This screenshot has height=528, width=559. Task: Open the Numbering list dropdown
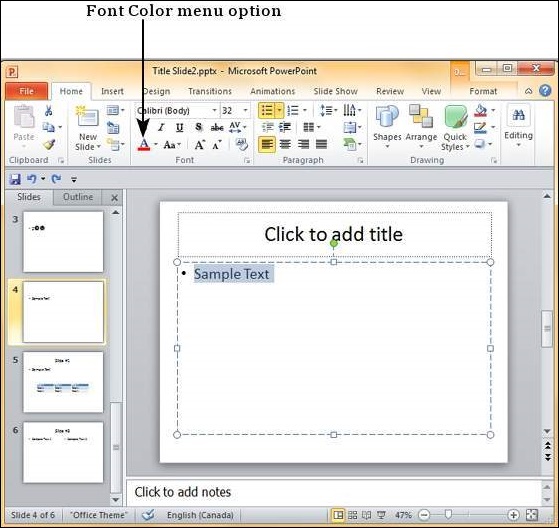305,110
